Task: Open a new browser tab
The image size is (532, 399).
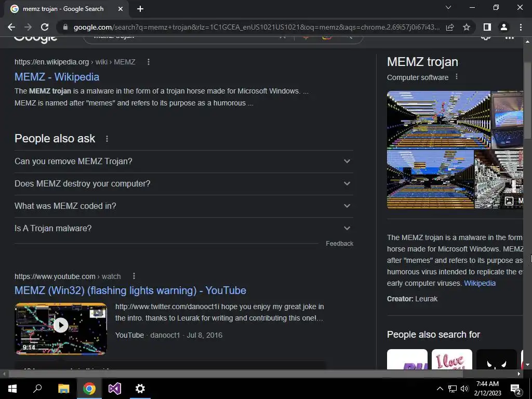Action: click(140, 9)
